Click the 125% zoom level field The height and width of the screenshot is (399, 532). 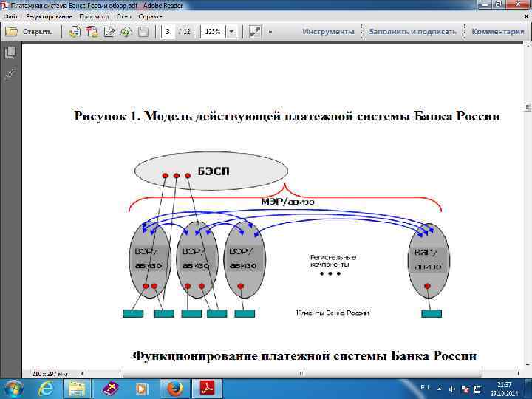pos(213,32)
